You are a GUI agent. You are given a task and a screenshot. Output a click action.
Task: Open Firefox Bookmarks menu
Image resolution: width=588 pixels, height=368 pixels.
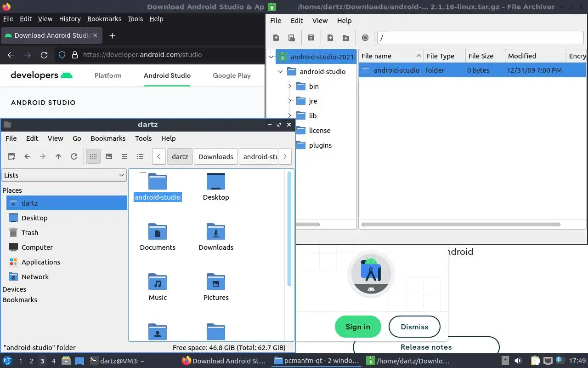104,19
